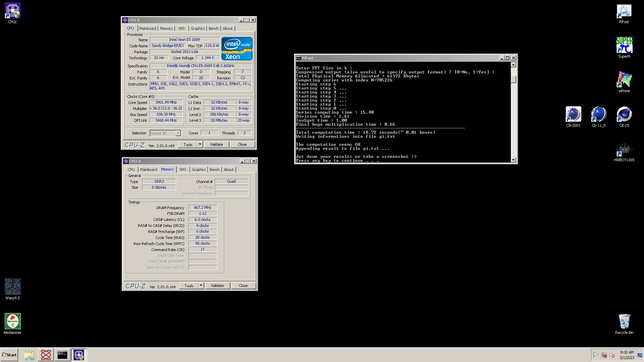
Task: Switch to CPU tab in bottom CPU-Z window
Action: (x=131, y=170)
